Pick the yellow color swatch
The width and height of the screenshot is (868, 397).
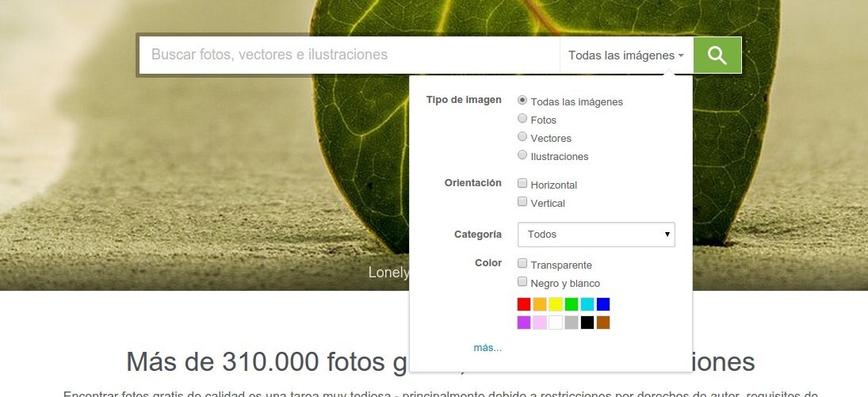(x=556, y=304)
